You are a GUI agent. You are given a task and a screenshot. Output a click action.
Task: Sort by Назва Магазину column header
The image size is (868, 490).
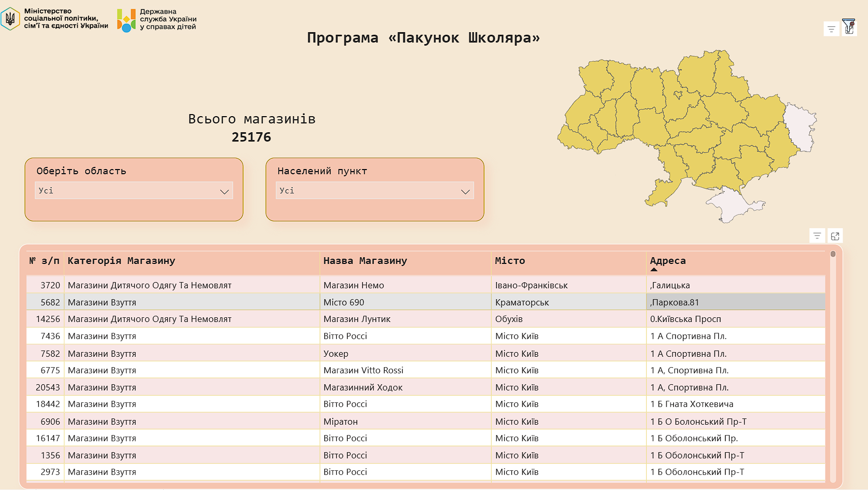tap(365, 261)
